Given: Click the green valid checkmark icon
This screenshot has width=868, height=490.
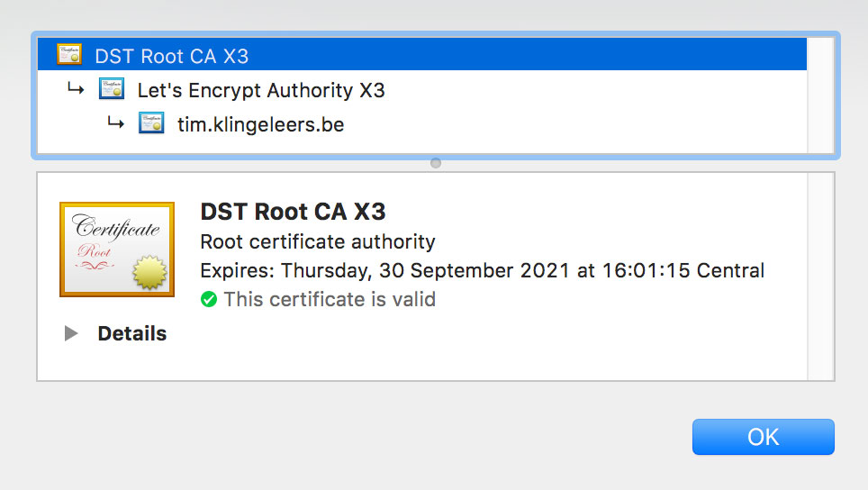Looking at the screenshot, I should click(x=209, y=300).
